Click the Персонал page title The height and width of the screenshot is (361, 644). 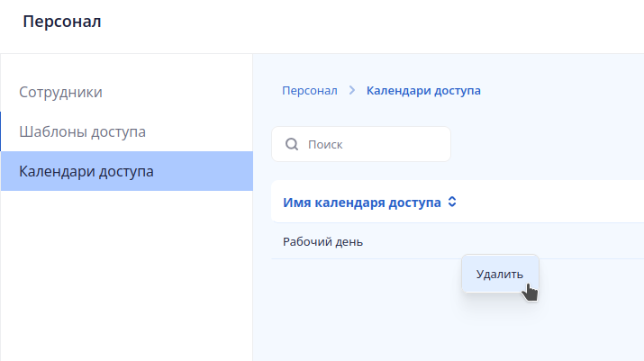click(62, 22)
